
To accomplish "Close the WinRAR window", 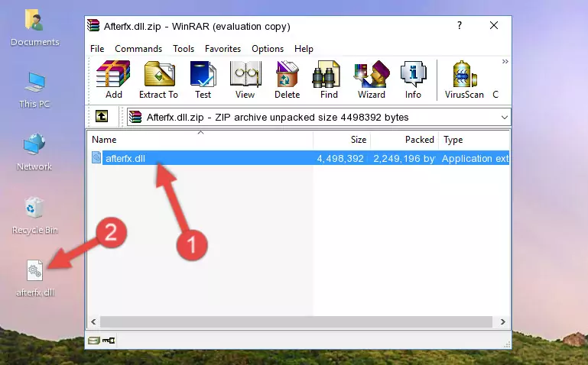I will pos(494,25).
